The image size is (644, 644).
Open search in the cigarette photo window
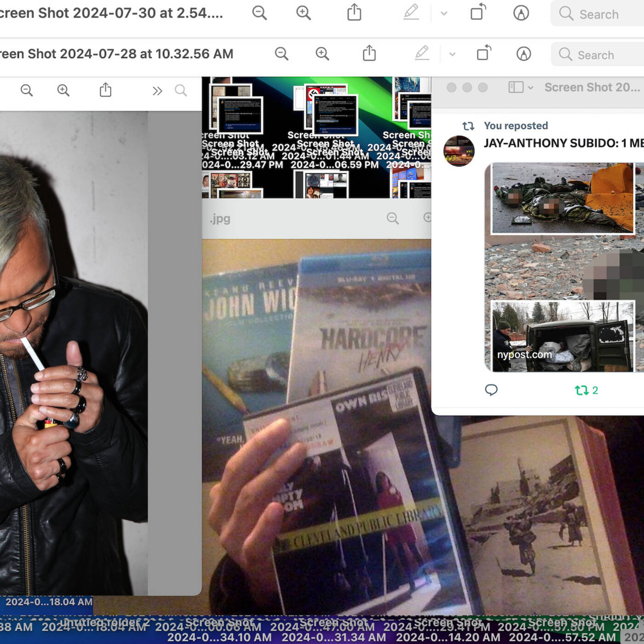click(181, 90)
